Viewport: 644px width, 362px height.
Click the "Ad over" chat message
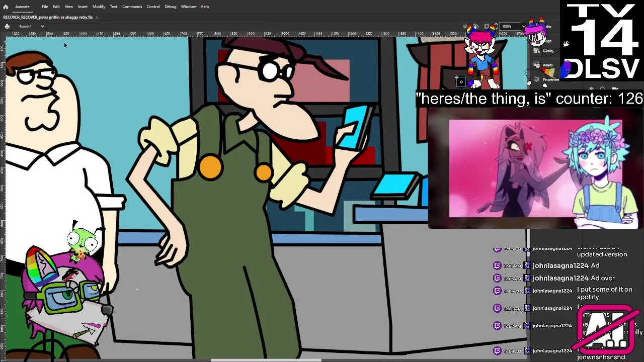tap(603, 278)
